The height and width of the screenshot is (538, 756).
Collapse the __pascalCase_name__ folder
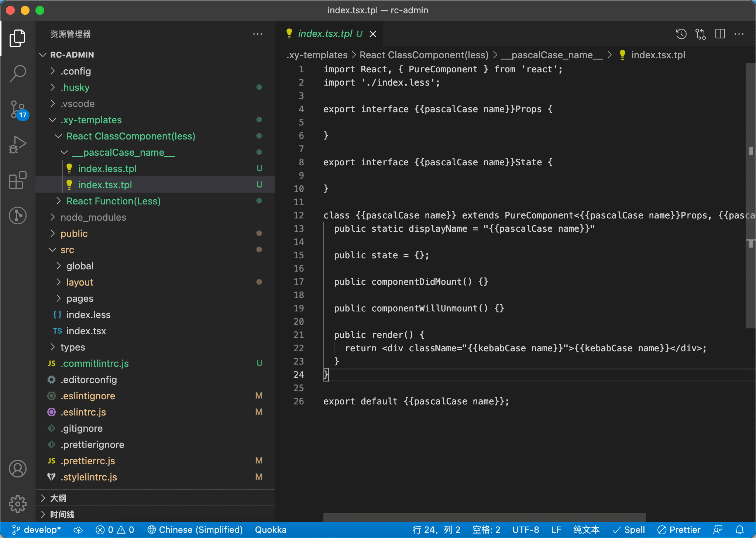pyautogui.click(x=155, y=152)
